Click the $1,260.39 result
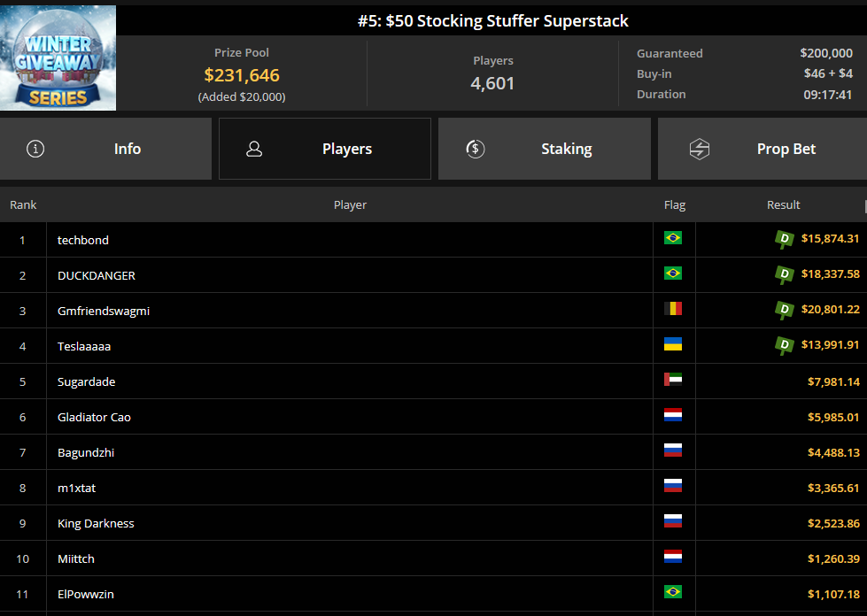 (834, 558)
